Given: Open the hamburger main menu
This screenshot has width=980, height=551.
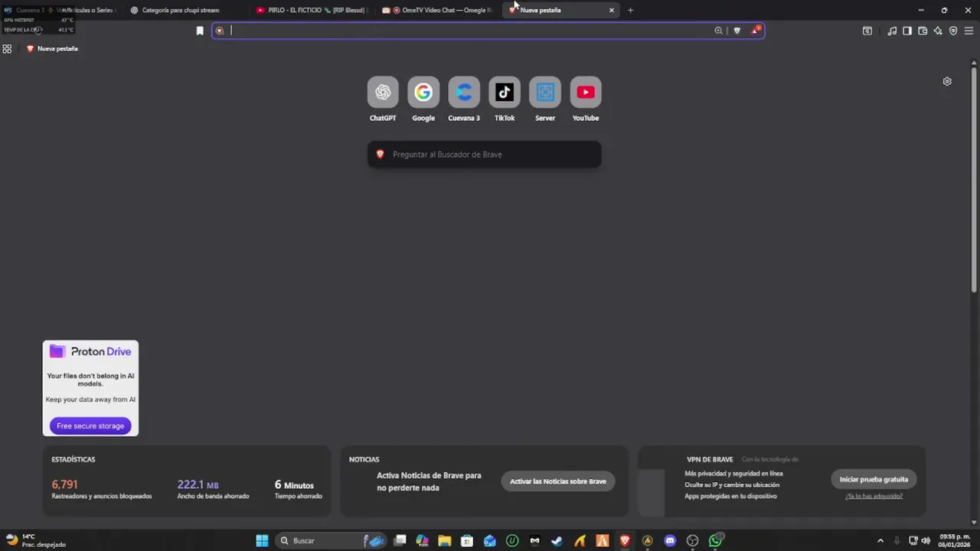Looking at the screenshot, I should click(969, 31).
